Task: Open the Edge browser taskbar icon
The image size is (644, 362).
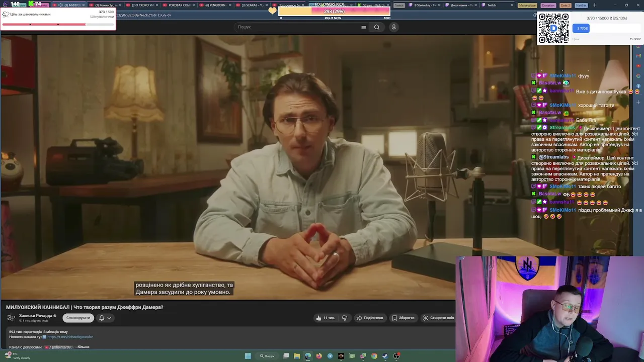Action: [x=308, y=356]
